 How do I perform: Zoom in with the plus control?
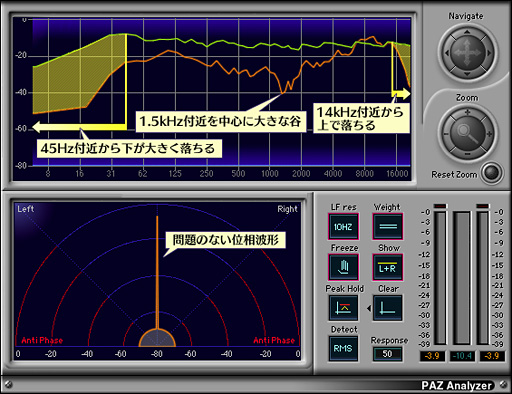click(x=467, y=112)
